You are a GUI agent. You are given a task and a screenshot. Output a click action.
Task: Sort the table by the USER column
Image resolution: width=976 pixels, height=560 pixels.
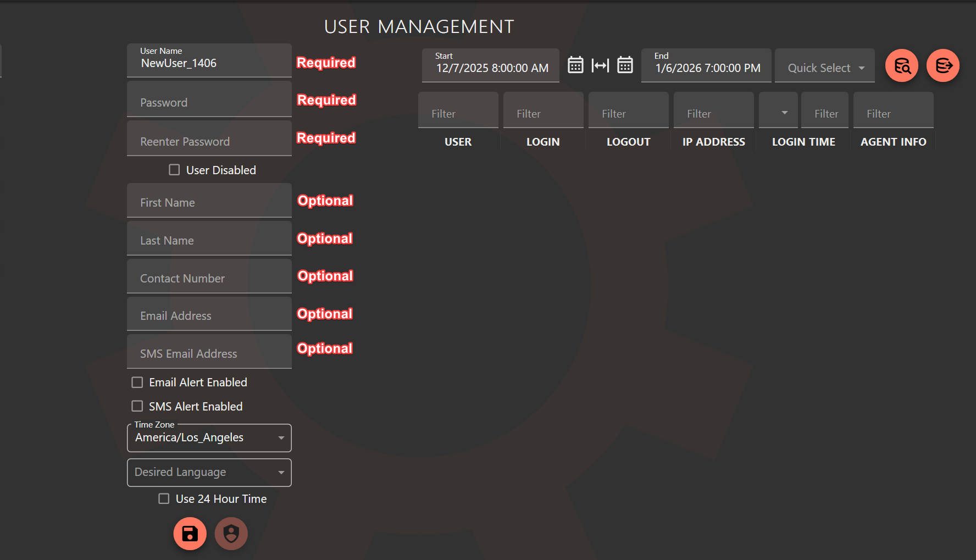(458, 141)
